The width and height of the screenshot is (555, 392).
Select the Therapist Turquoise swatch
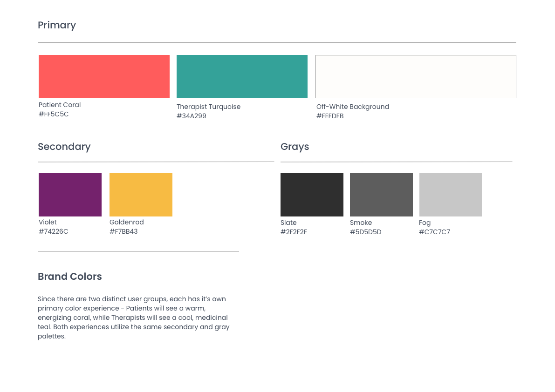[x=242, y=76]
